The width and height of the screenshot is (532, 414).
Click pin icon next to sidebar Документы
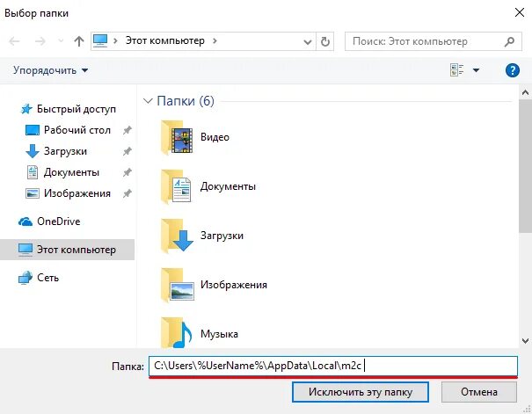tap(128, 172)
